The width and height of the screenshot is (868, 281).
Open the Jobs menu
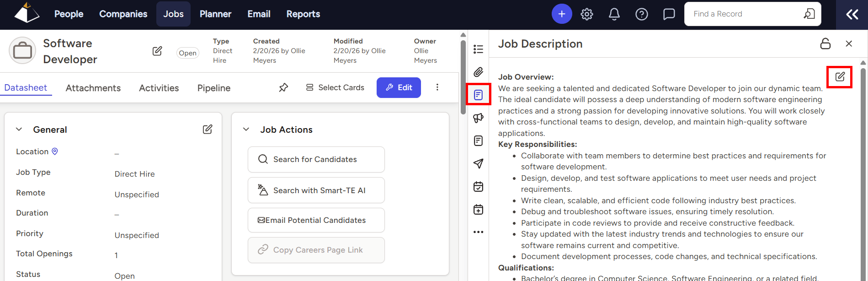173,14
